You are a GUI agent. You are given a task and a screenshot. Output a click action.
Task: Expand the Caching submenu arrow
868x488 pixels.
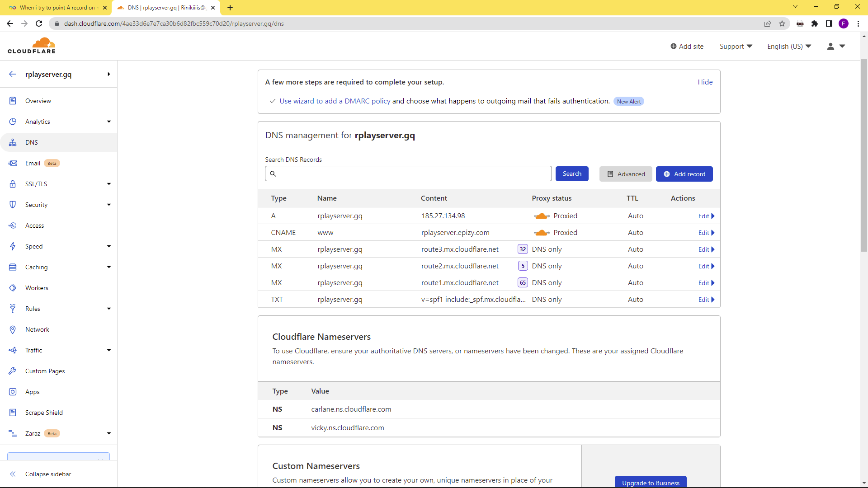click(109, 267)
